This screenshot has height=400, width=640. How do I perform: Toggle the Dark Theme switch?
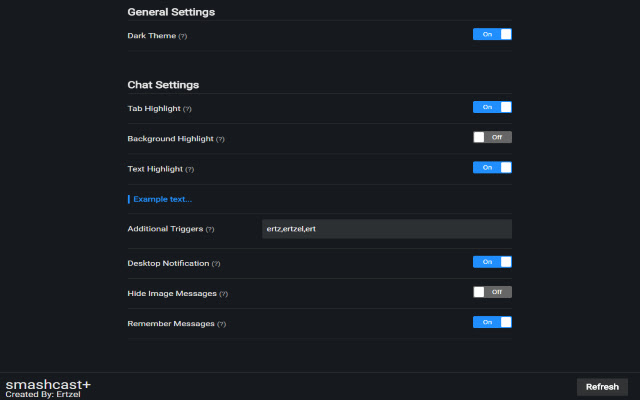tap(492, 34)
